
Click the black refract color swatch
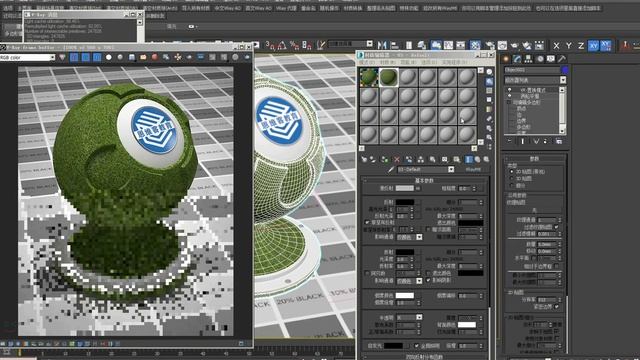pyautogui.click(x=404, y=252)
